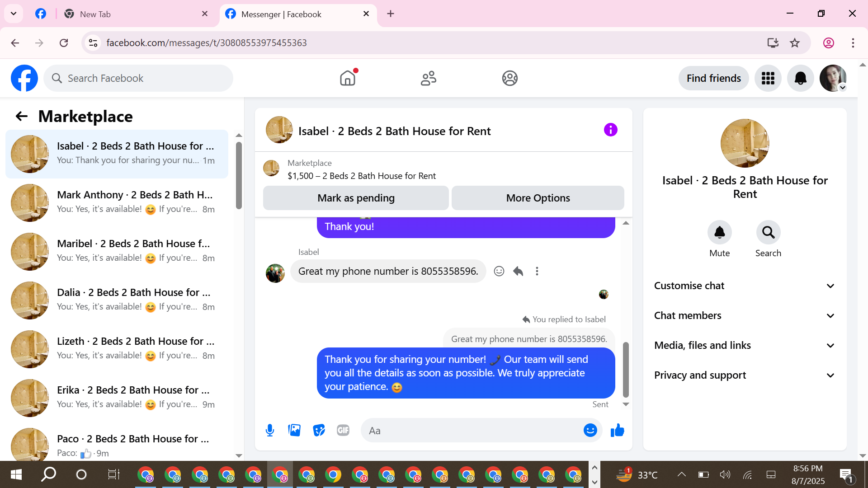Open the Windows Start menu
The image size is (868, 488).
point(16,474)
